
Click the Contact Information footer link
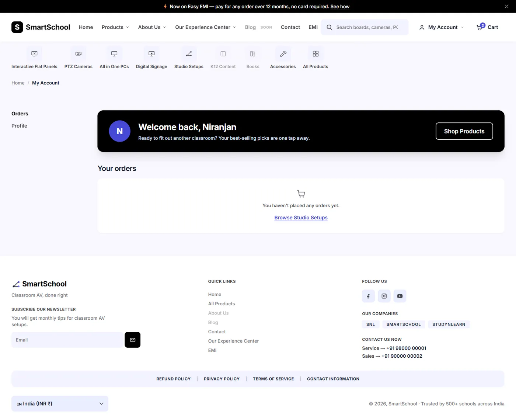(333, 379)
